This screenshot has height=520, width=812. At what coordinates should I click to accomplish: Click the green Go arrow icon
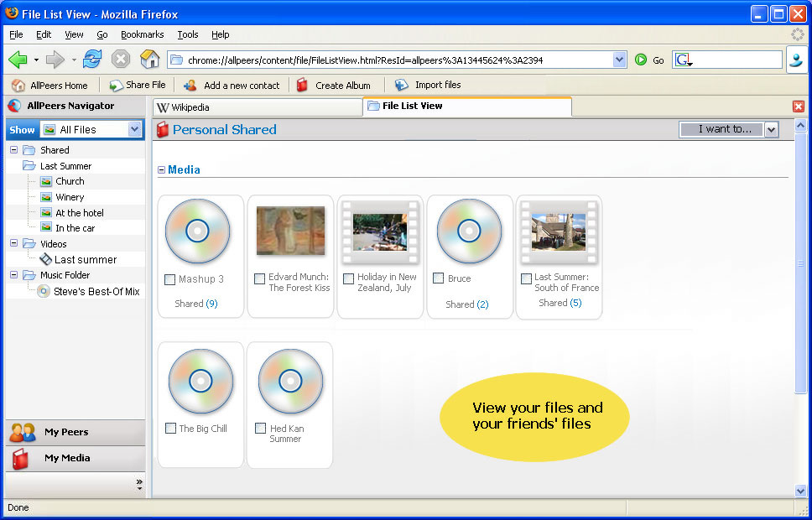tap(641, 60)
